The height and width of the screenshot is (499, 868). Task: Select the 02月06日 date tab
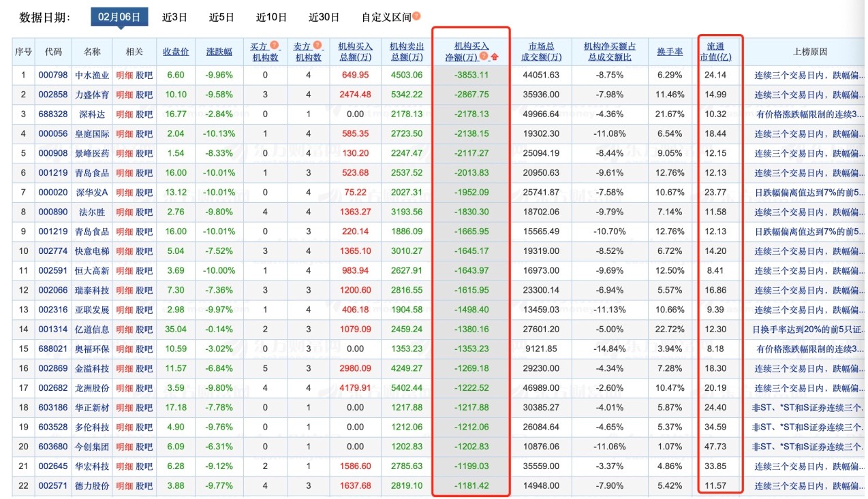pyautogui.click(x=119, y=17)
